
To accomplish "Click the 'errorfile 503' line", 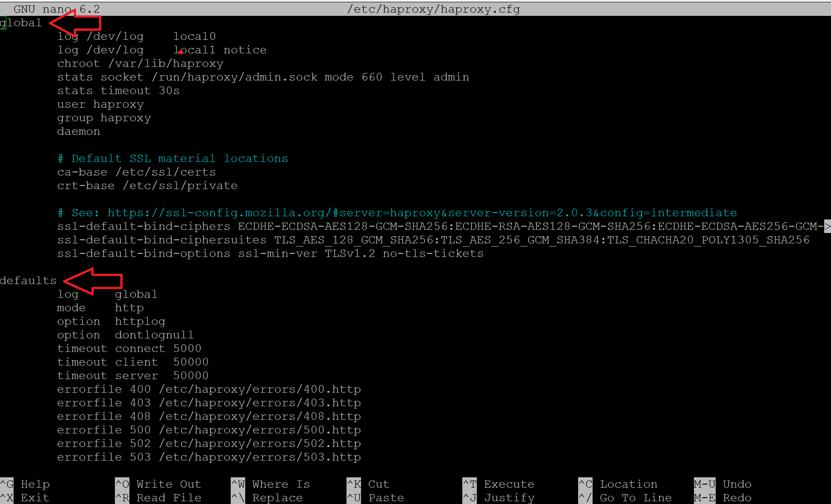I will click(209, 457).
